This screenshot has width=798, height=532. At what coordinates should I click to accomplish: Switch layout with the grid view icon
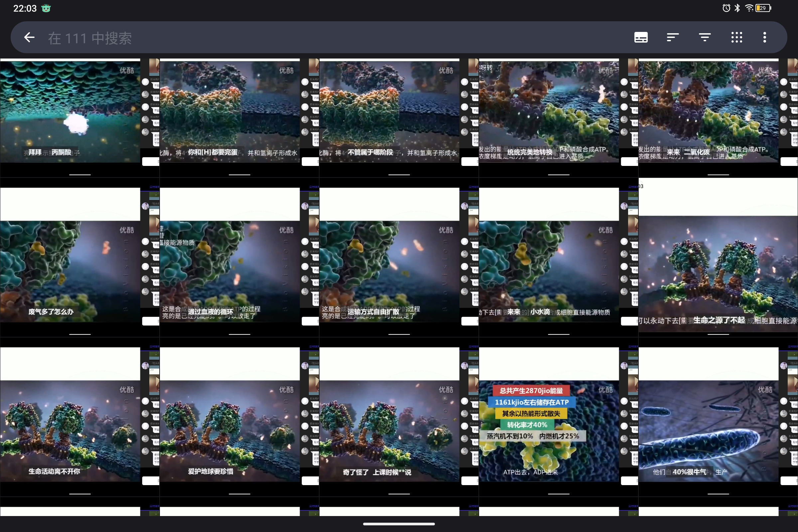(736, 37)
